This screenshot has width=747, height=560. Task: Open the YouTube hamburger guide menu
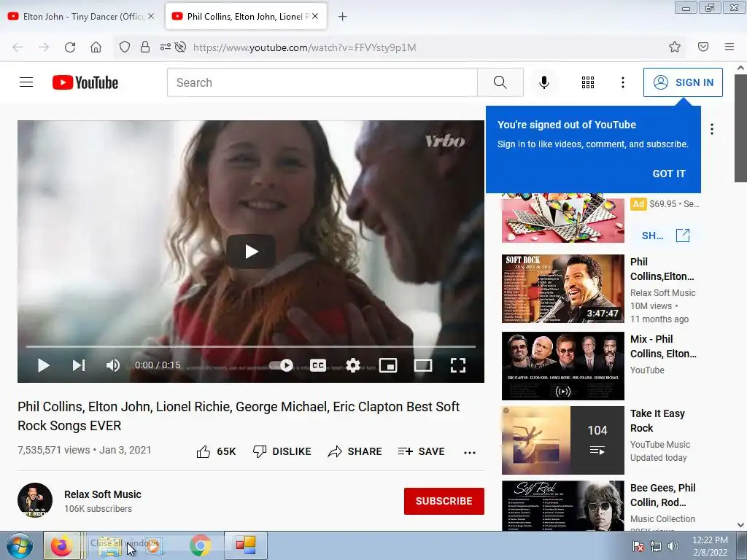coord(26,82)
